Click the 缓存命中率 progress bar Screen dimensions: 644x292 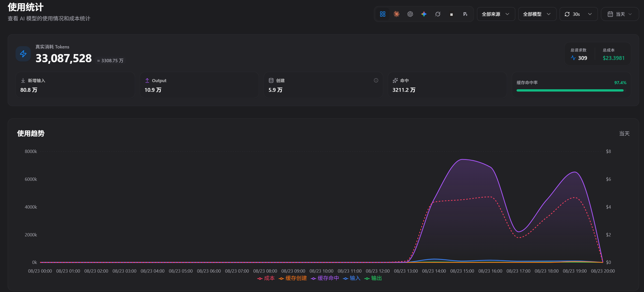pos(571,90)
